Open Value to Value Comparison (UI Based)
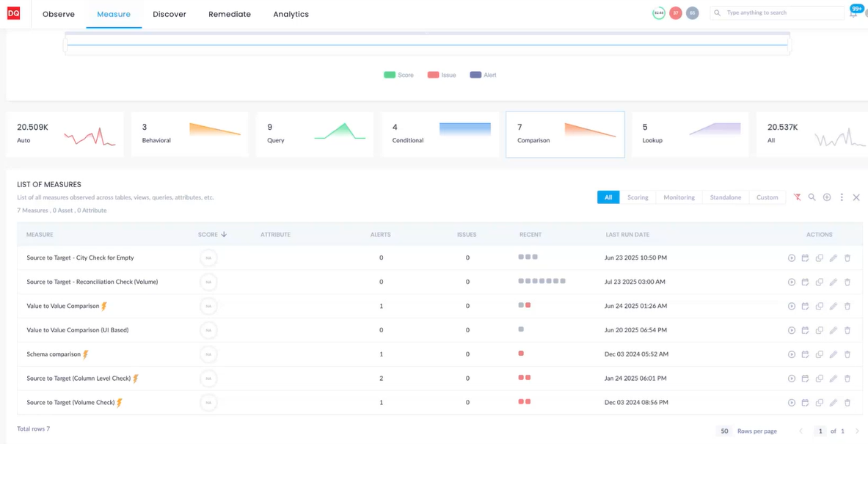The image size is (868, 482). click(78, 330)
